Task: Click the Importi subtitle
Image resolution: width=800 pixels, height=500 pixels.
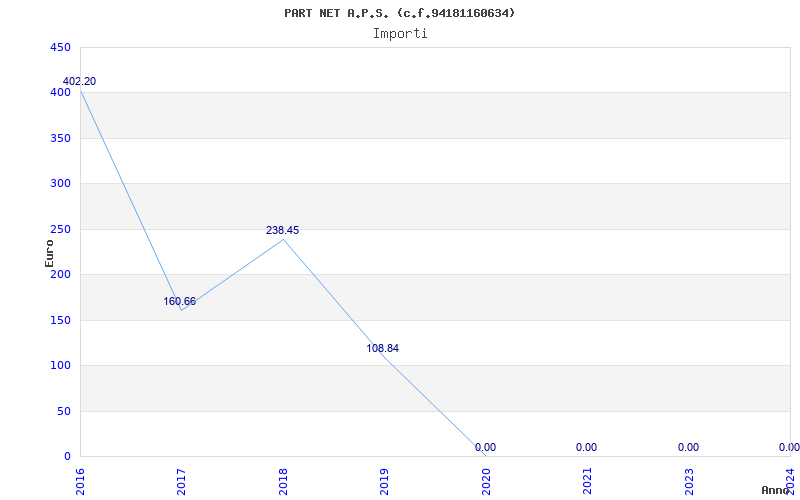Action: (x=400, y=33)
